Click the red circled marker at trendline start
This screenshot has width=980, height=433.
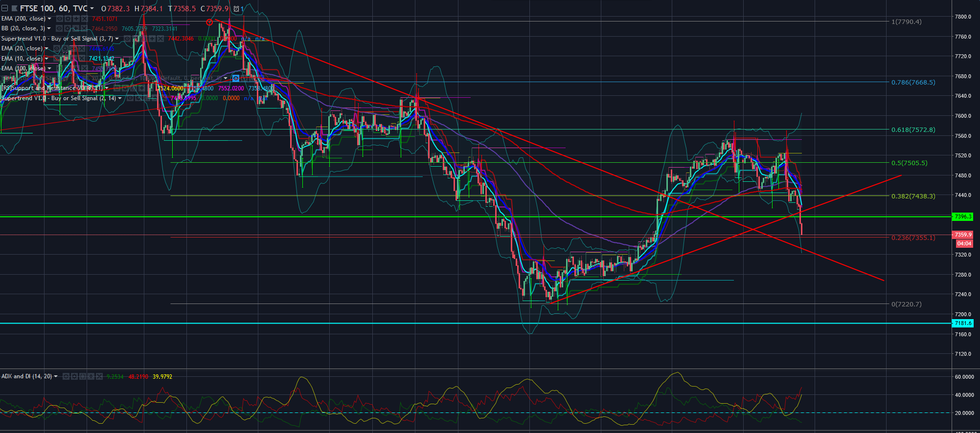coord(209,22)
